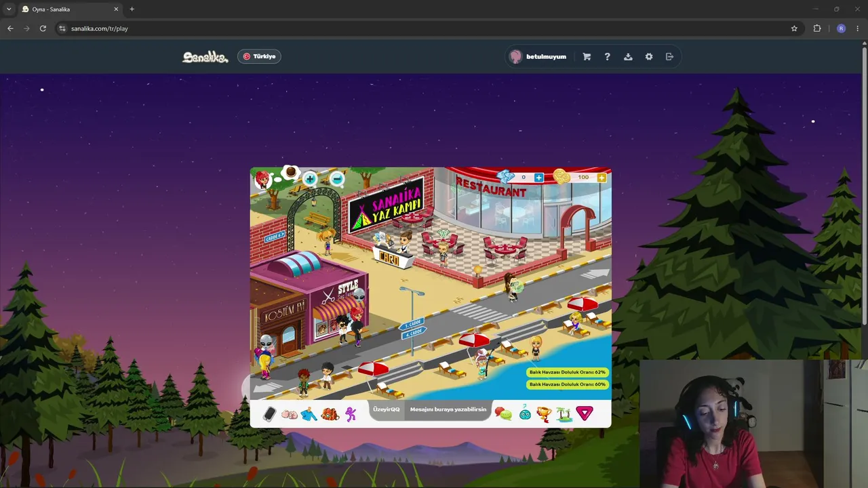
Task: Type in the 'Mesajını buraya yazabilirsin' message field
Action: pos(448,409)
